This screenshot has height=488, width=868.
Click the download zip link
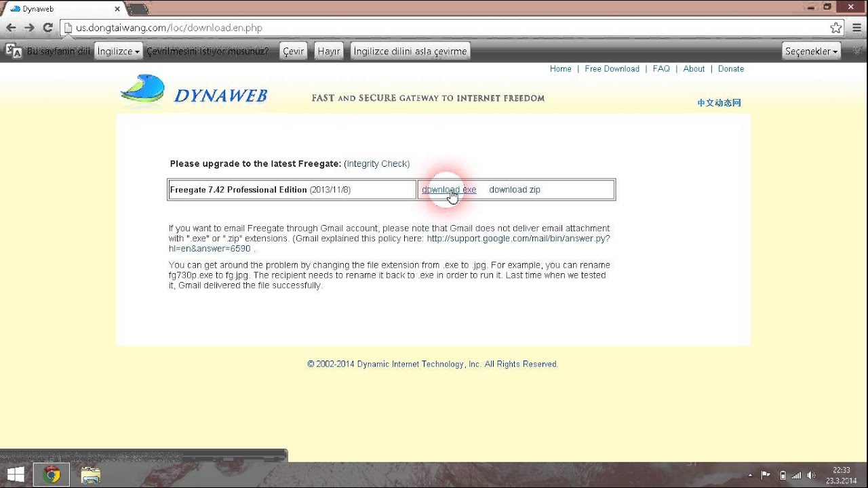click(515, 190)
